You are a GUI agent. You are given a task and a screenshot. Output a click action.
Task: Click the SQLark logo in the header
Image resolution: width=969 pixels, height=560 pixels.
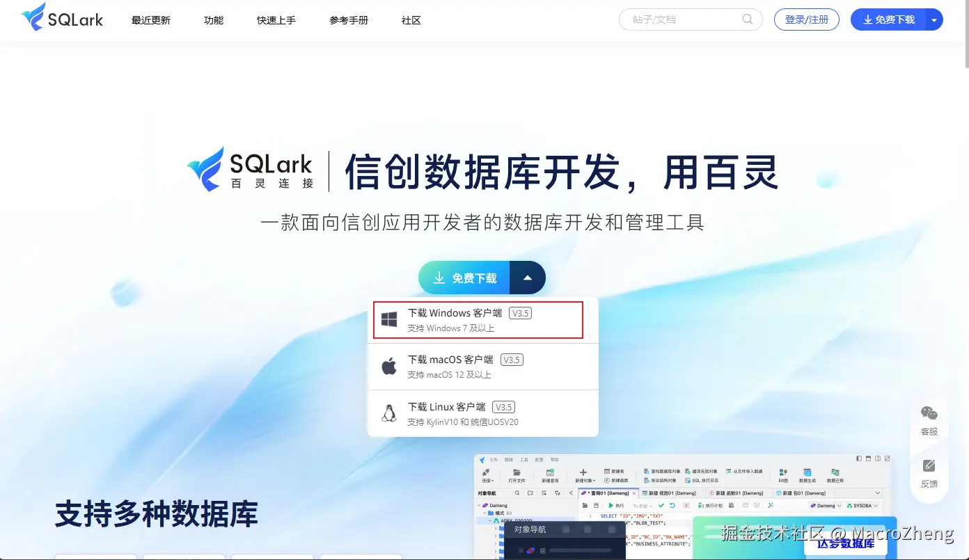click(x=62, y=18)
